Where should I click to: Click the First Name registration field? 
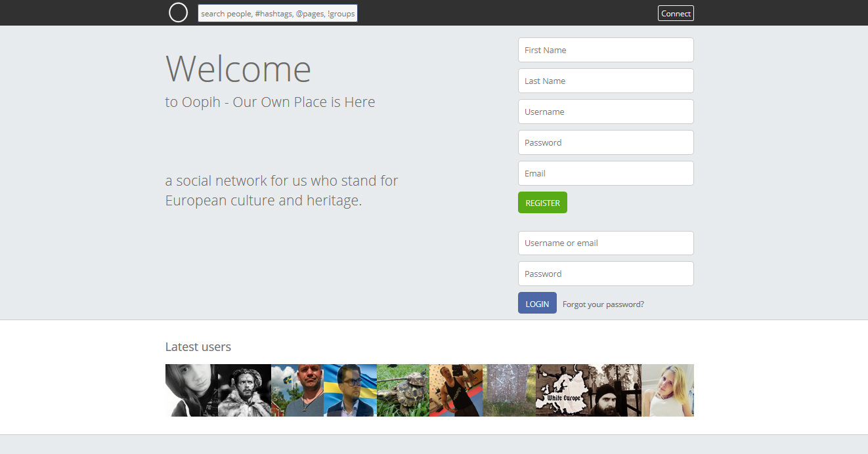[605, 50]
